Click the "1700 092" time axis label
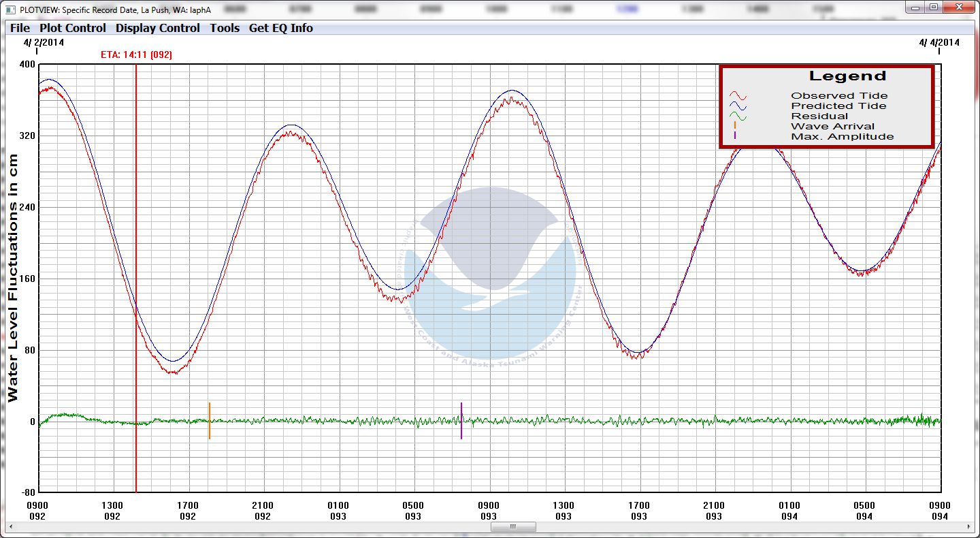Image resolution: width=980 pixels, height=538 pixels. (x=188, y=511)
